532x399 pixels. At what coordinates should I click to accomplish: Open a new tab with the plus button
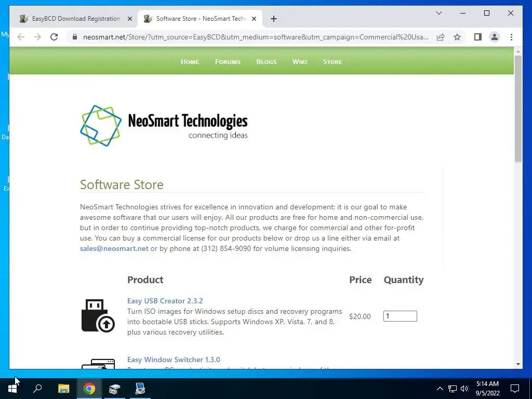274,19
